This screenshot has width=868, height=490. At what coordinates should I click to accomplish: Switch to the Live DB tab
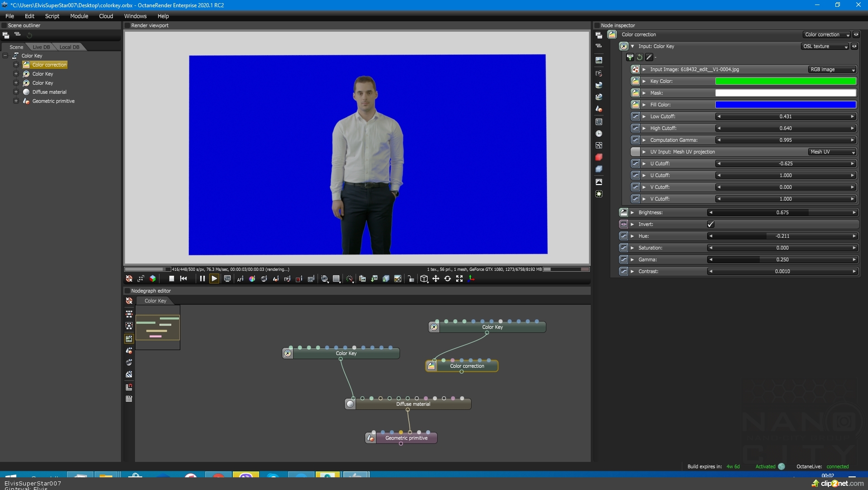41,47
